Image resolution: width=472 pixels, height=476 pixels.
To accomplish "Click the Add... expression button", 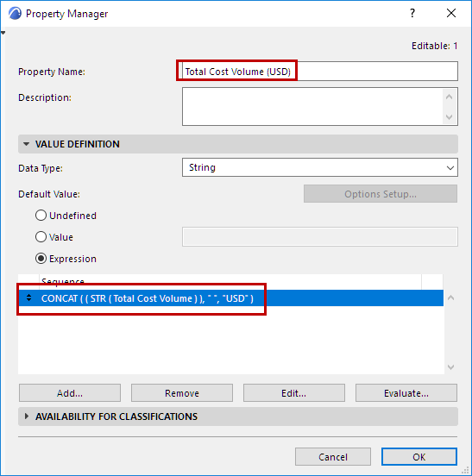I will pyautogui.click(x=70, y=393).
